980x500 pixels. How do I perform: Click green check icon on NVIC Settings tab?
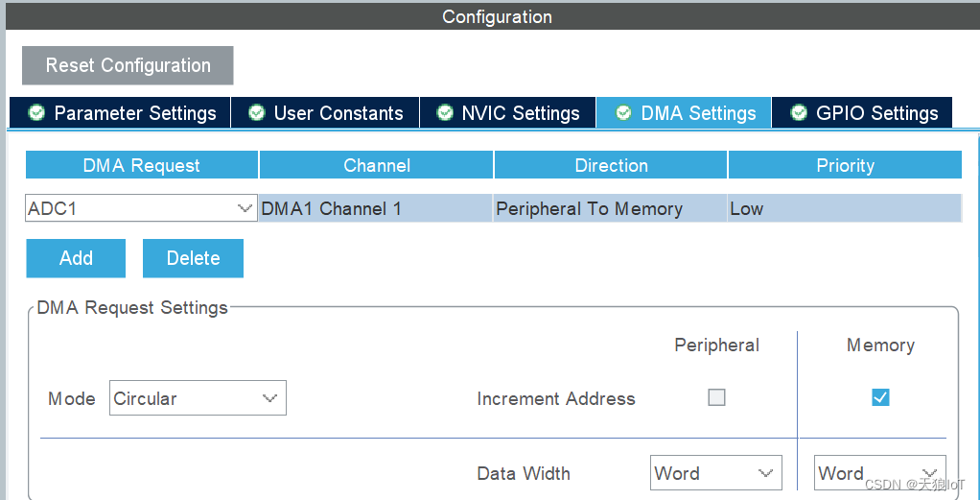click(x=444, y=112)
